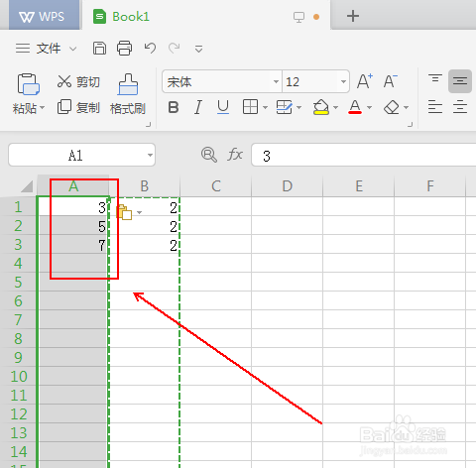Expand the paste options floating arrow

pyautogui.click(x=139, y=212)
